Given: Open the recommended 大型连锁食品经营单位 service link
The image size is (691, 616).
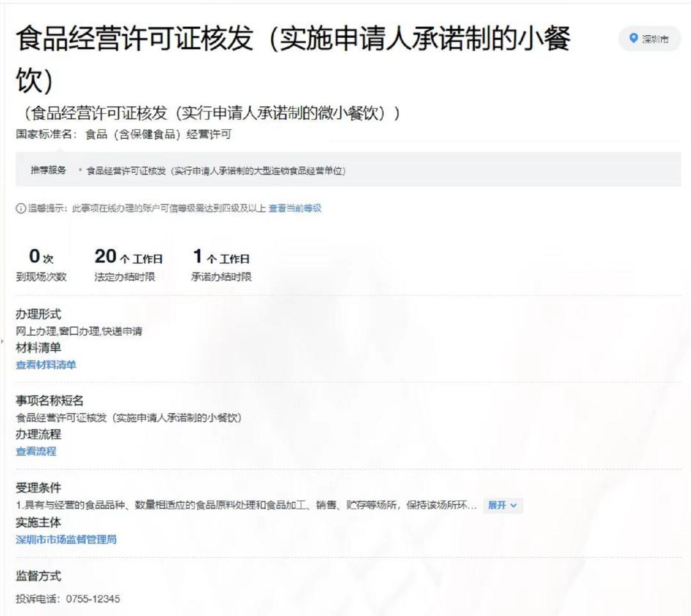Looking at the screenshot, I should [x=216, y=170].
